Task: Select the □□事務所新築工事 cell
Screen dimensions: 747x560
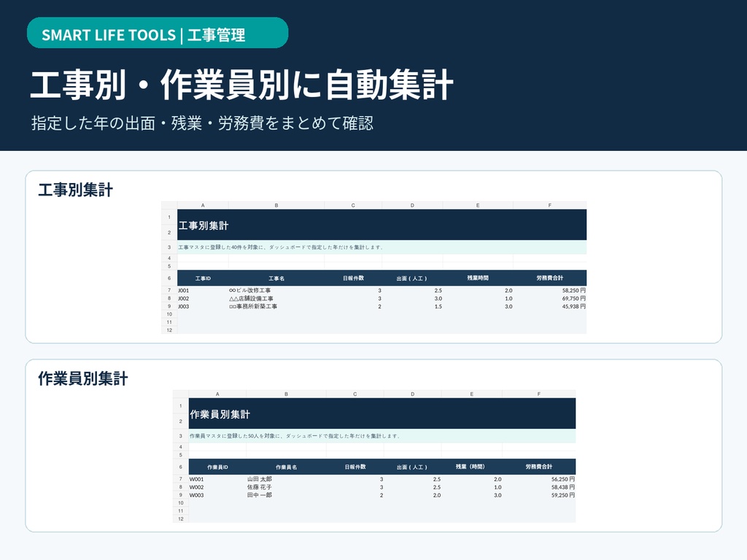Action: tap(276, 307)
